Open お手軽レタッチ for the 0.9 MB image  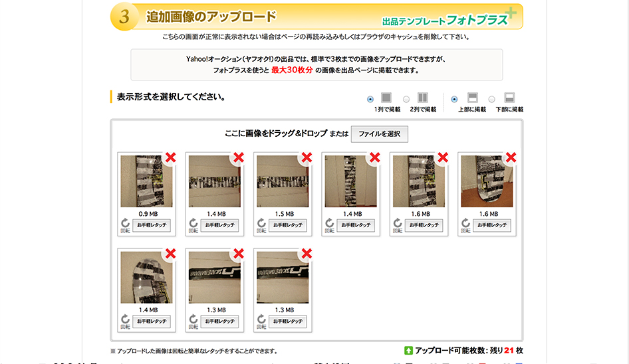coord(152,225)
